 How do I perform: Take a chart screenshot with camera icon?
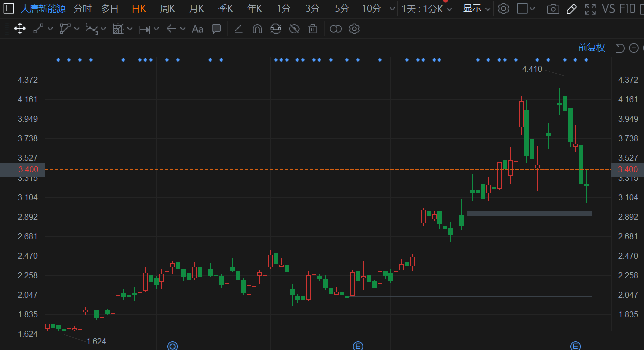pyautogui.click(x=553, y=9)
